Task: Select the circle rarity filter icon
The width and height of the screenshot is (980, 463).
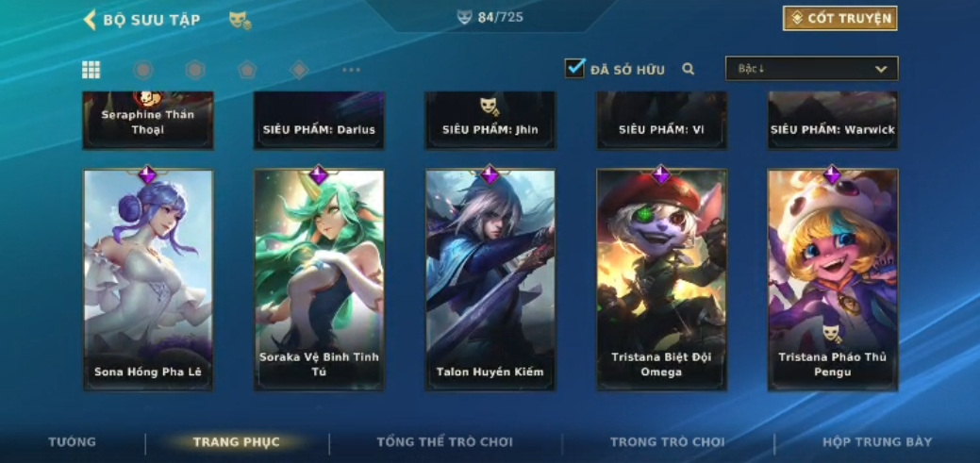Action: pyautogui.click(x=143, y=70)
